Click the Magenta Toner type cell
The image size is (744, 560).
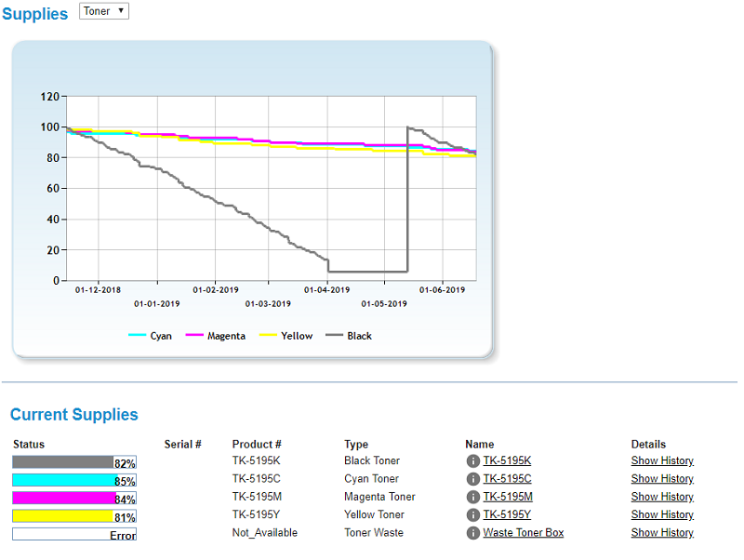(x=379, y=497)
